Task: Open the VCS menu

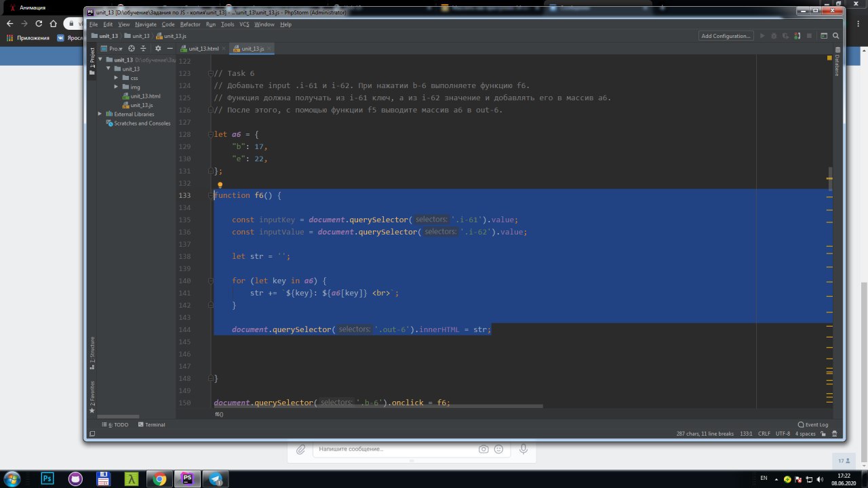Action: click(x=245, y=24)
